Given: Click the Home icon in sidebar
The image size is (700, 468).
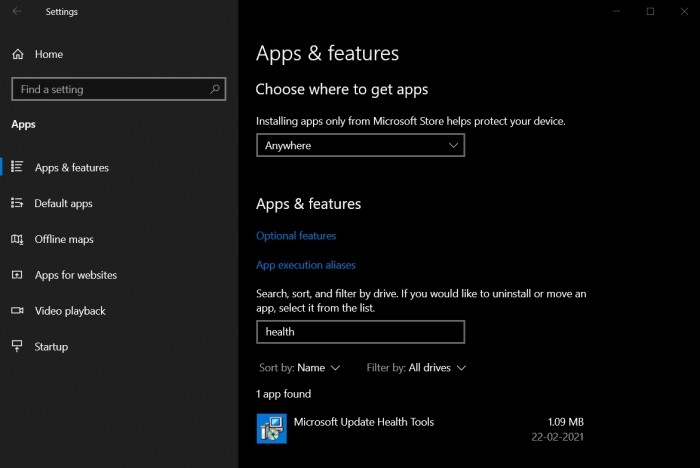Looking at the screenshot, I should 17,54.
